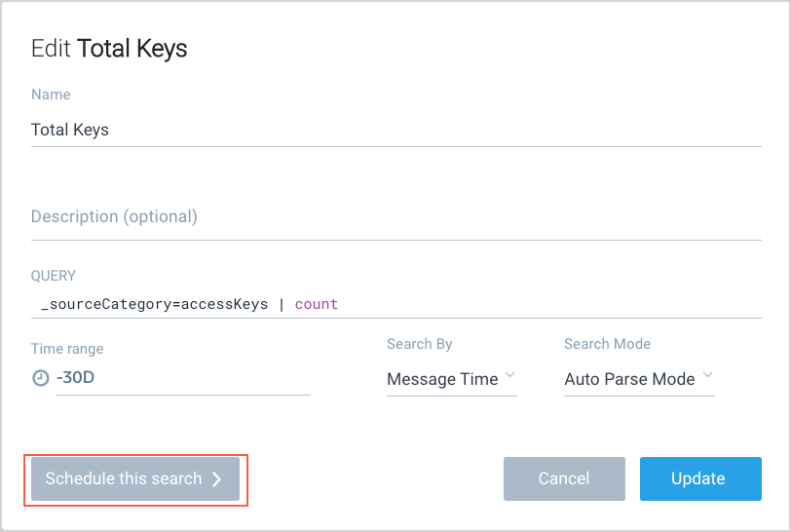This screenshot has width=791, height=532.
Task: Click the Cancel button
Action: [564, 478]
